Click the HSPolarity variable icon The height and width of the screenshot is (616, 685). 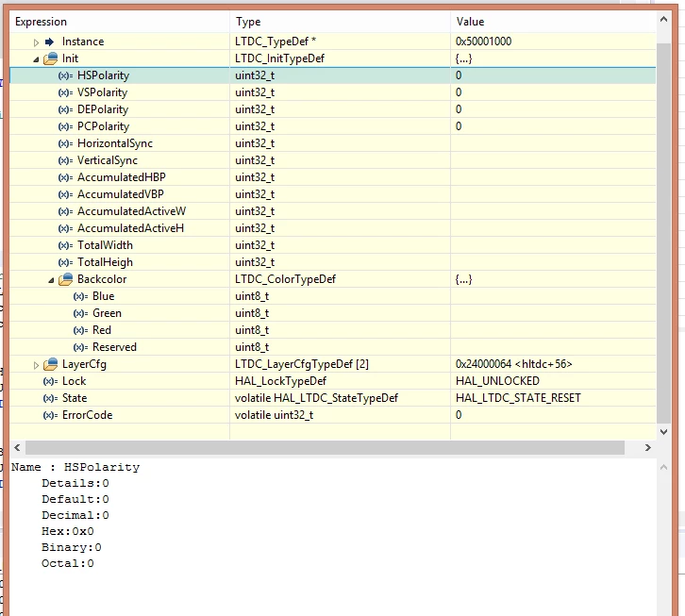[x=65, y=76]
